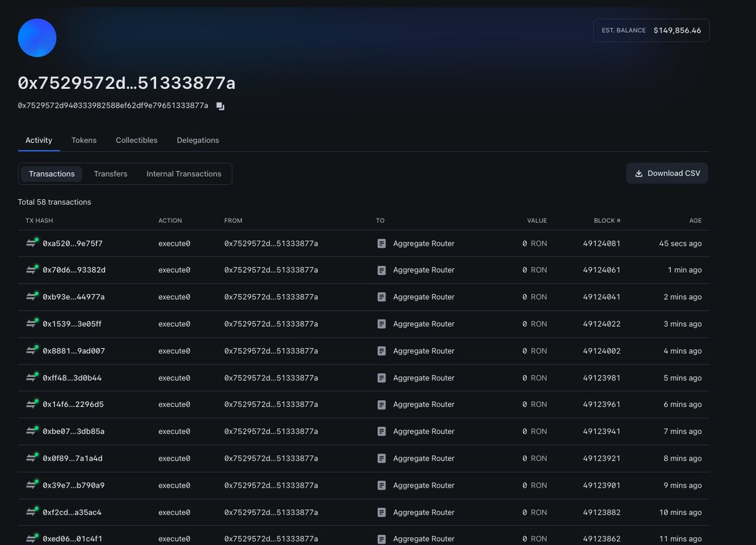756x545 pixels.
Task: Click swap icon for tx 0xa520...9e75f7
Action: pyautogui.click(x=31, y=243)
